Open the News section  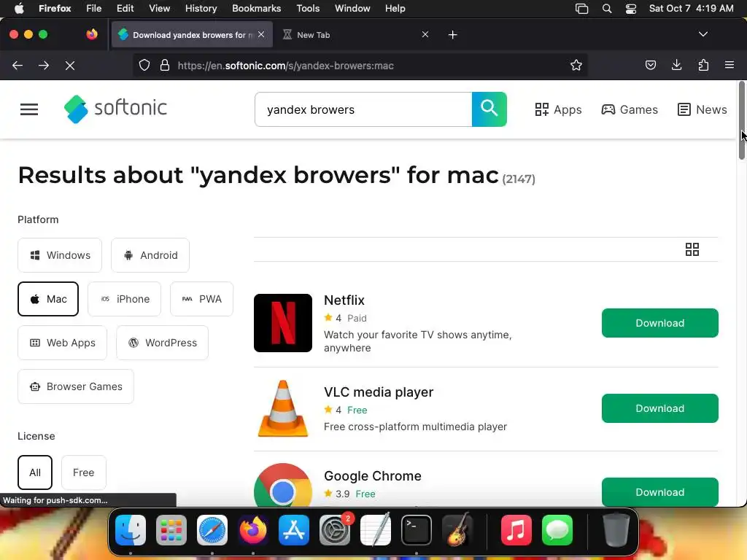pyautogui.click(x=703, y=109)
